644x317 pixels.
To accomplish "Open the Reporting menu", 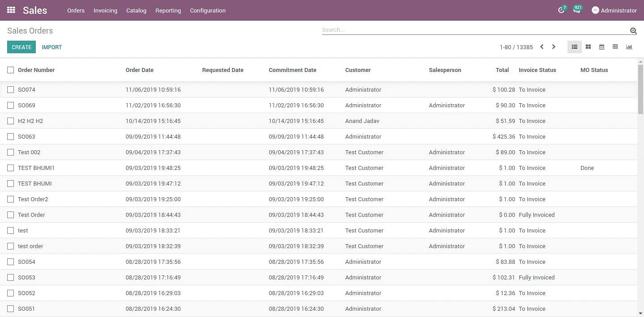I will [168, 10].
